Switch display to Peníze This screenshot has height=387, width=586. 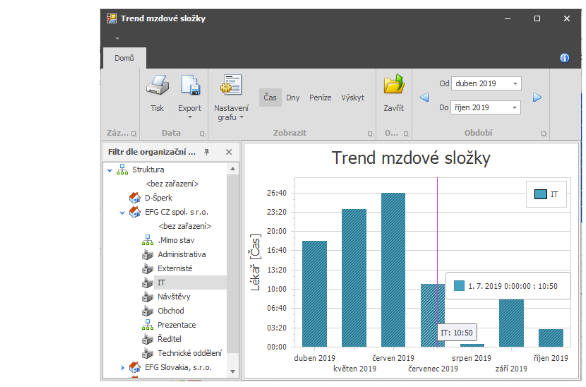[x=320, y=97]
